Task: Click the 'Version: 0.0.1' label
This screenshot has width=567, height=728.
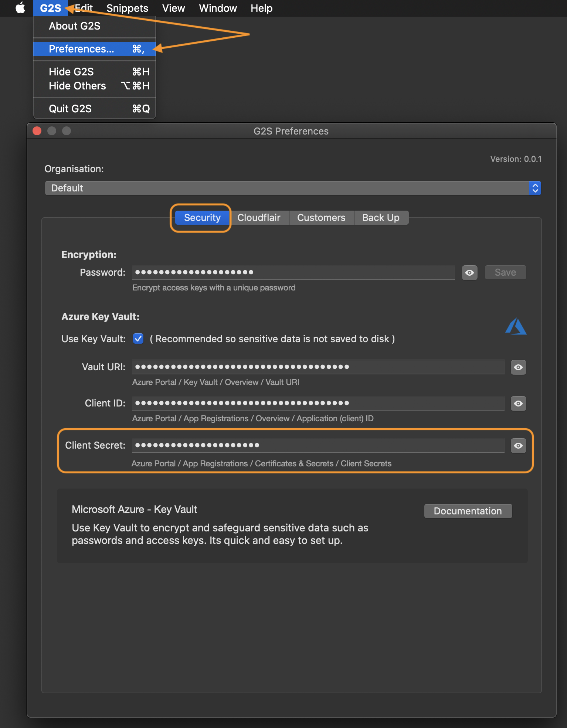Action: pos(516,159)
